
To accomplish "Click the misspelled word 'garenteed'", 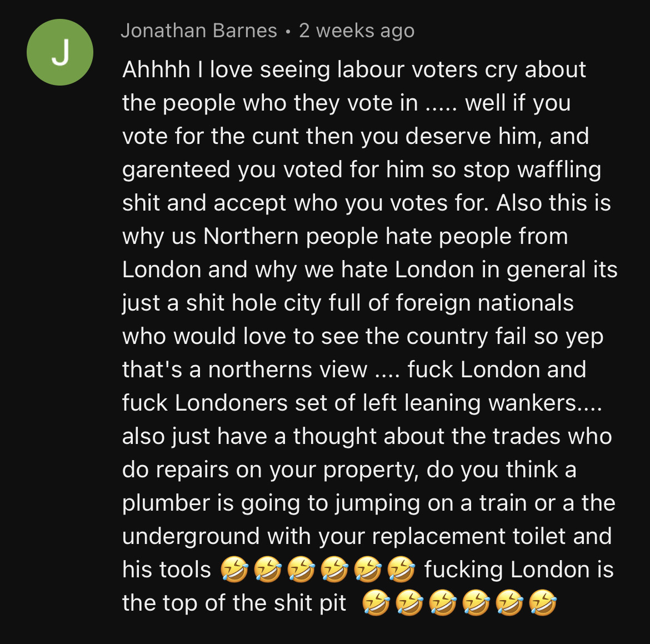I will coord(176,170).
